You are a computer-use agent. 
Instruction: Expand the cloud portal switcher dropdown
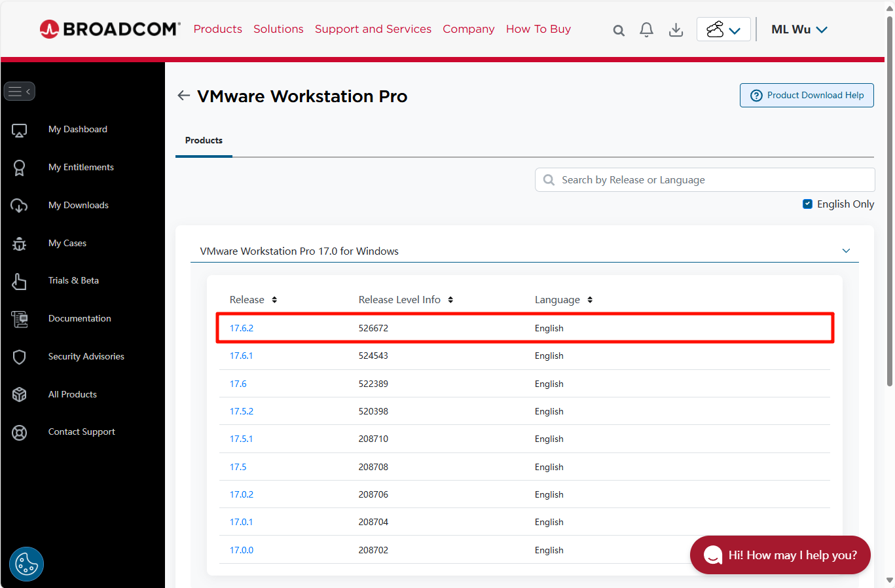point(723,29)
